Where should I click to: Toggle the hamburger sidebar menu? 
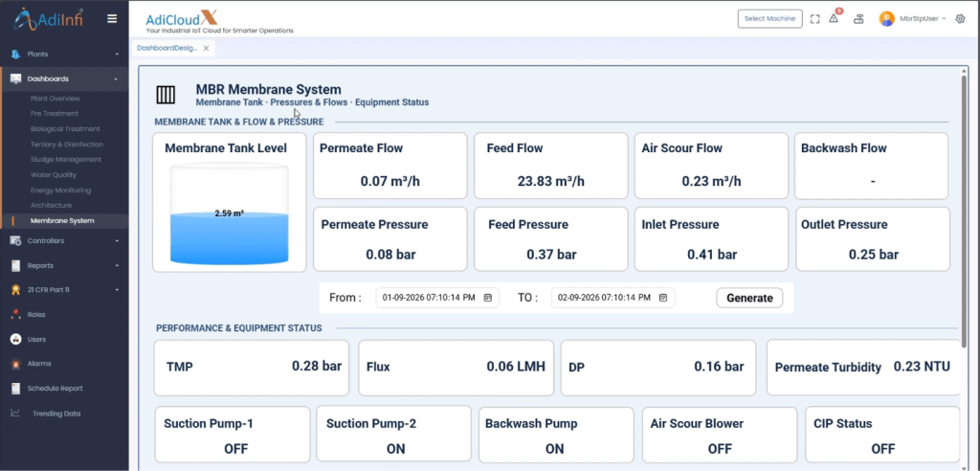[x=112, y=19]
